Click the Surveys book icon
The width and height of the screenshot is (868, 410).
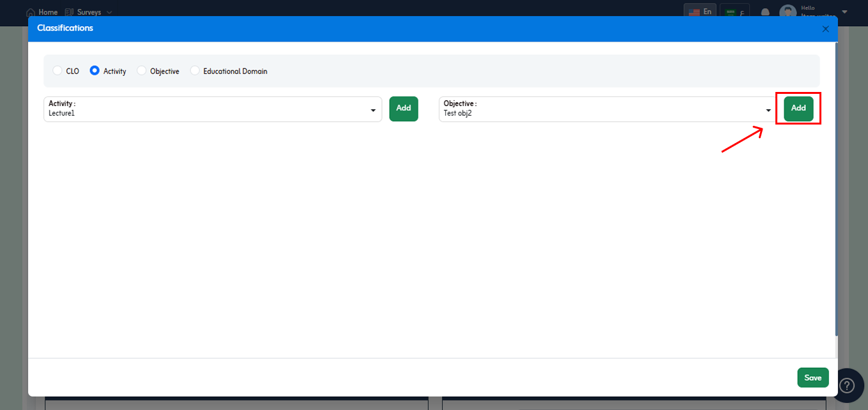pos(70,12)
